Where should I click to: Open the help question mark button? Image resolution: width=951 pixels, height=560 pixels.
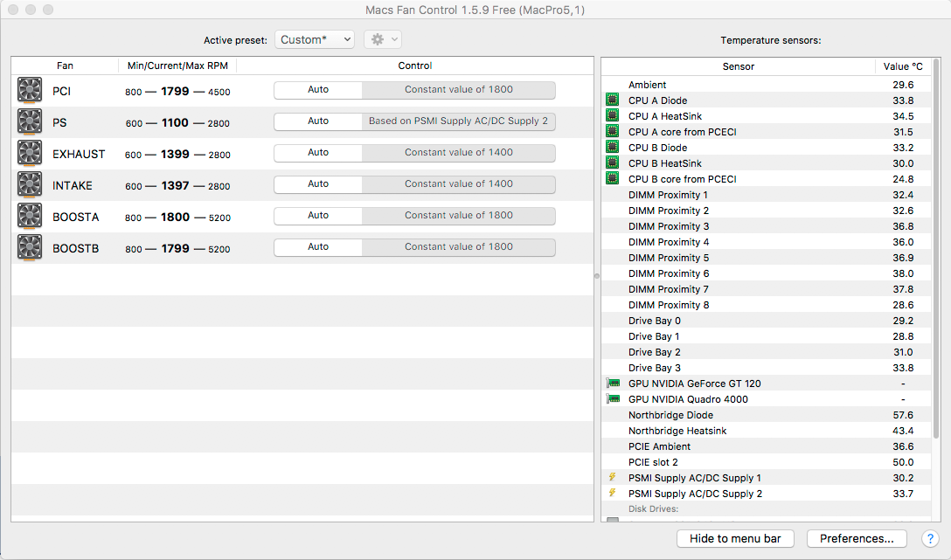[x=930, y=538]
